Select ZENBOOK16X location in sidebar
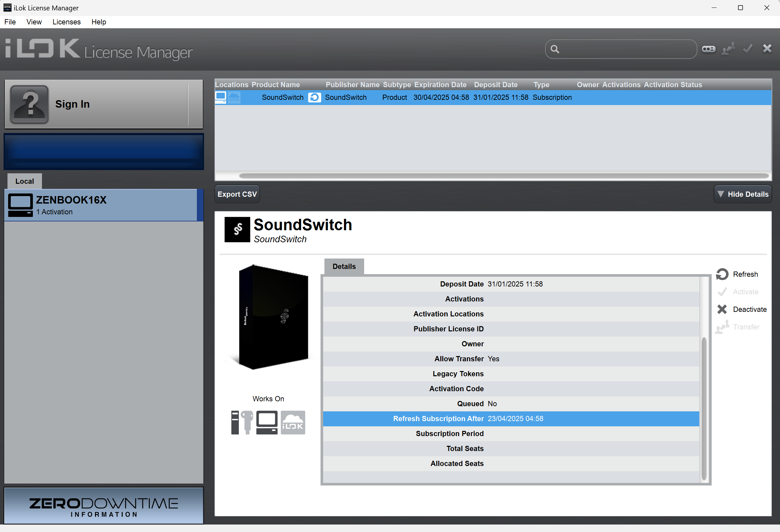 click(x=103, y=205)
